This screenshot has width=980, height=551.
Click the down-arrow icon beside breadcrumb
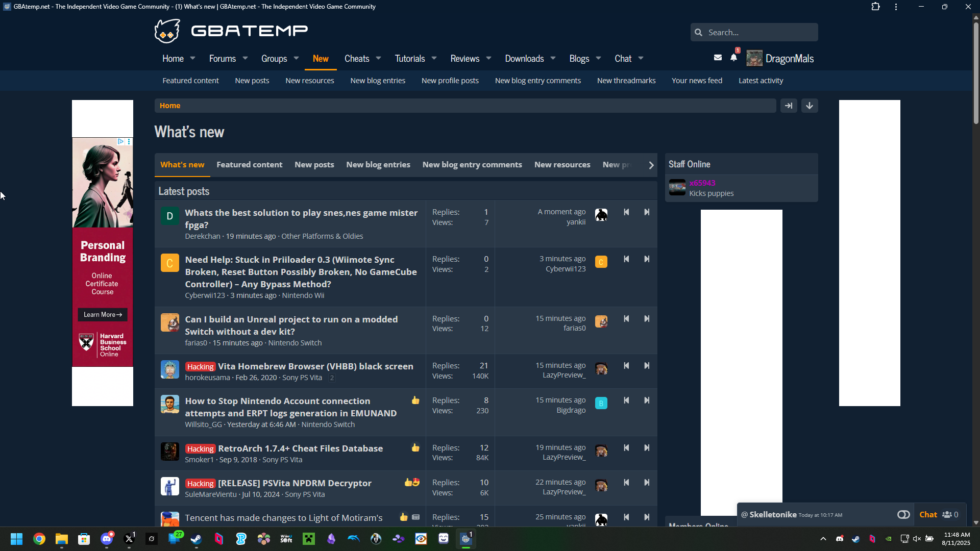click(x=810, y=106)
